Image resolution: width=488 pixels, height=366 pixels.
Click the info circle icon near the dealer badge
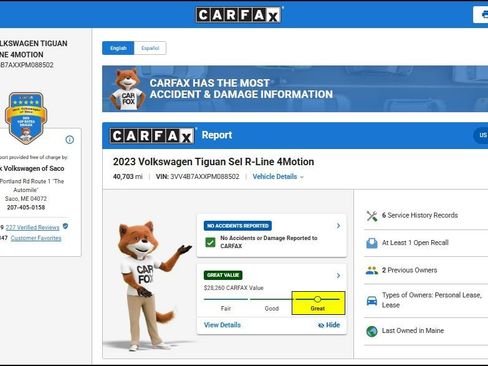70,140
